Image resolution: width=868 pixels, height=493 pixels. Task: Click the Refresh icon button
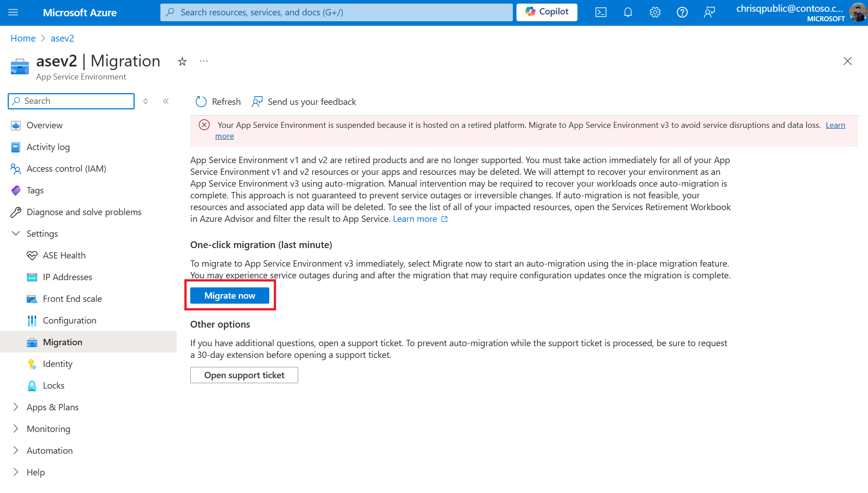pyautogui.click(x=201, y=101)
